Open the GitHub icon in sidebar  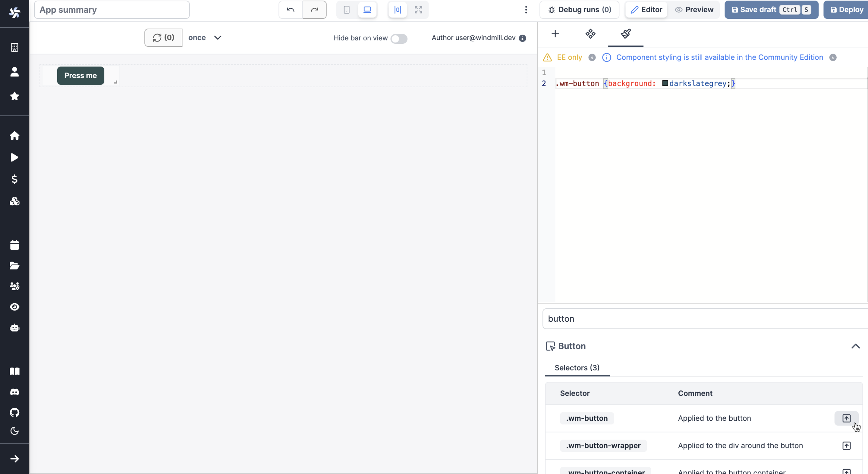(x=14, y=412)
